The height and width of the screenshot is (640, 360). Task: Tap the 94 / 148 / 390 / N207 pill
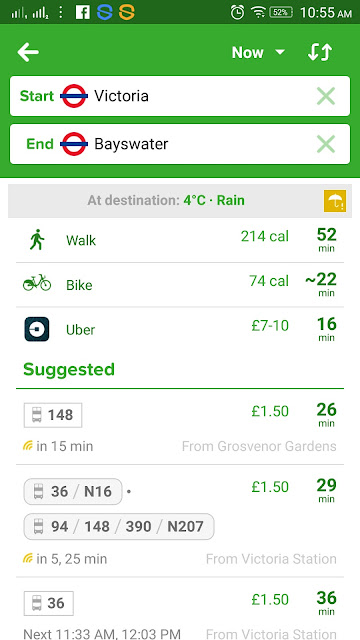(x=119, y=527)
